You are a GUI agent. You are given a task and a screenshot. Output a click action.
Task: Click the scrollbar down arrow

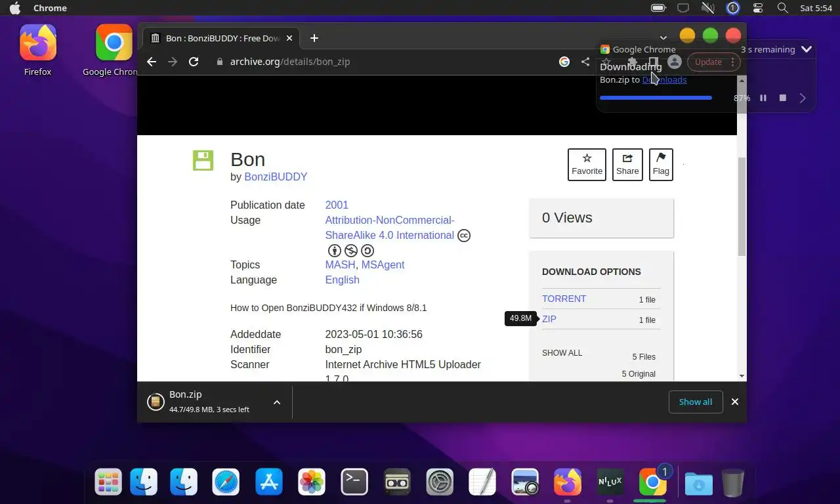742,376
